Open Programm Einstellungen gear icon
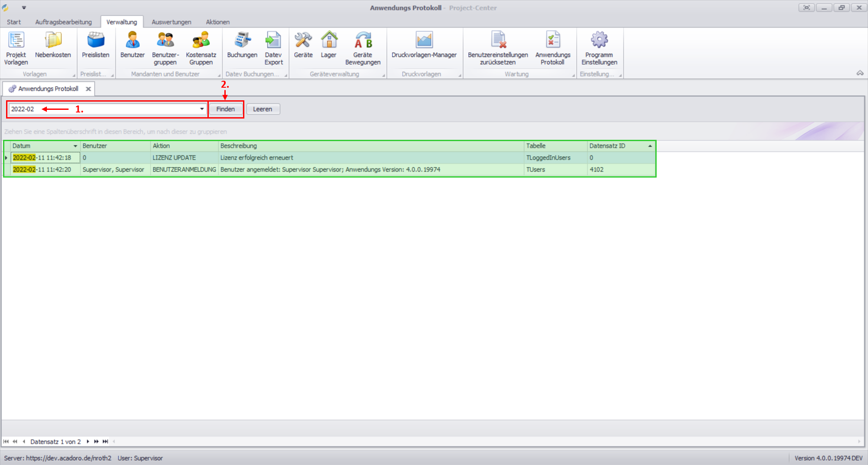 coord(599,40)
